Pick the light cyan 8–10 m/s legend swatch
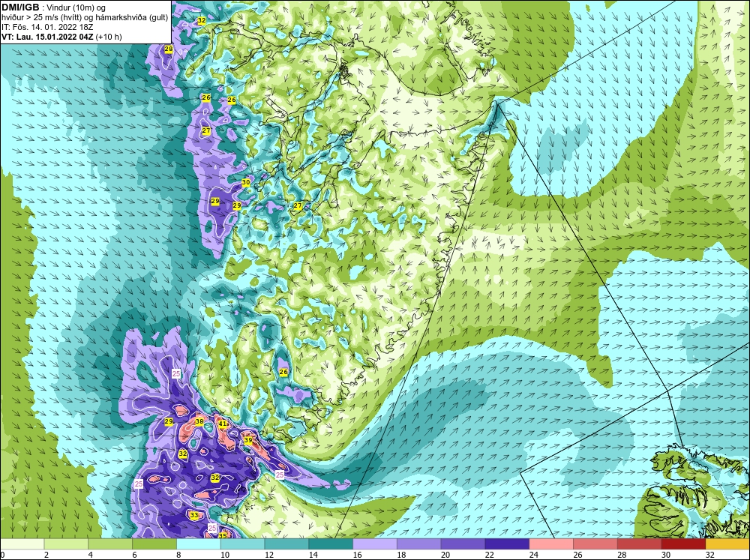The width and height of the screenshot is (750, 560). (199, 544)
